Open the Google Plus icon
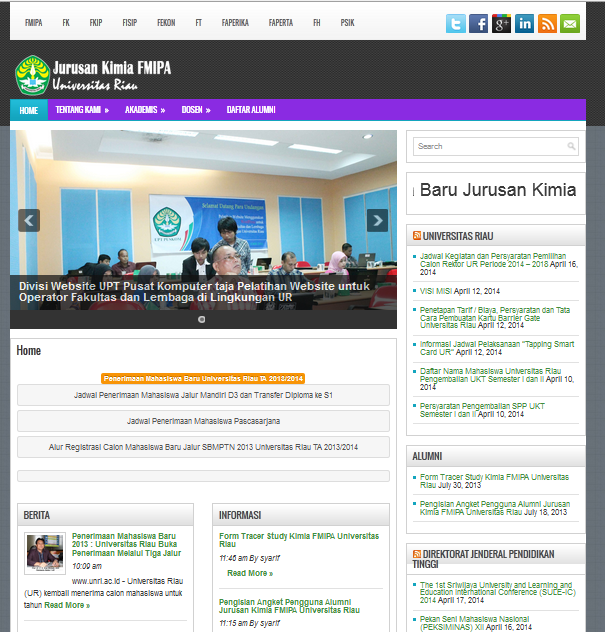 501,23
